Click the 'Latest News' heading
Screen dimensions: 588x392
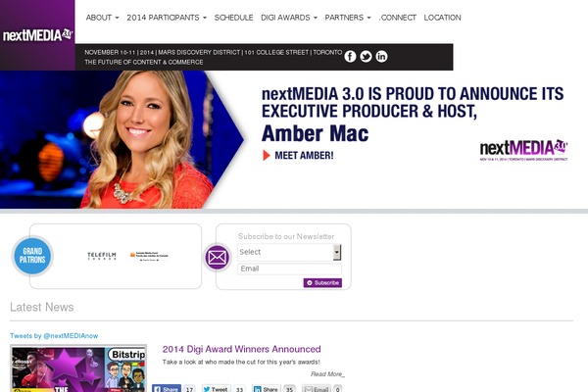(x=41, y=307)
